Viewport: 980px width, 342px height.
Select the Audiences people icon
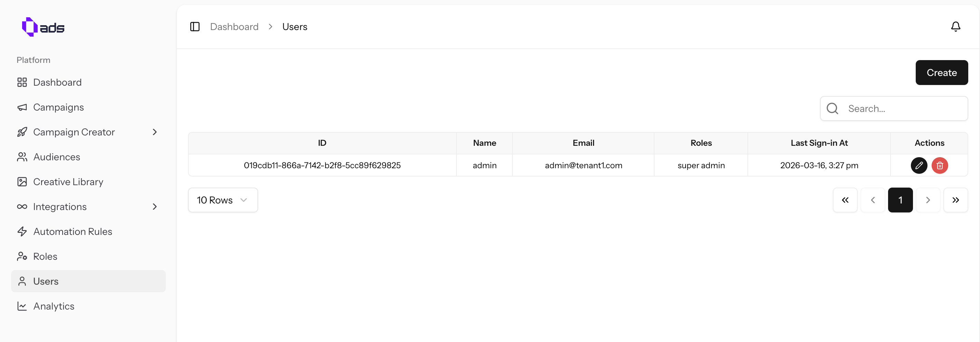tap(22, 157)
